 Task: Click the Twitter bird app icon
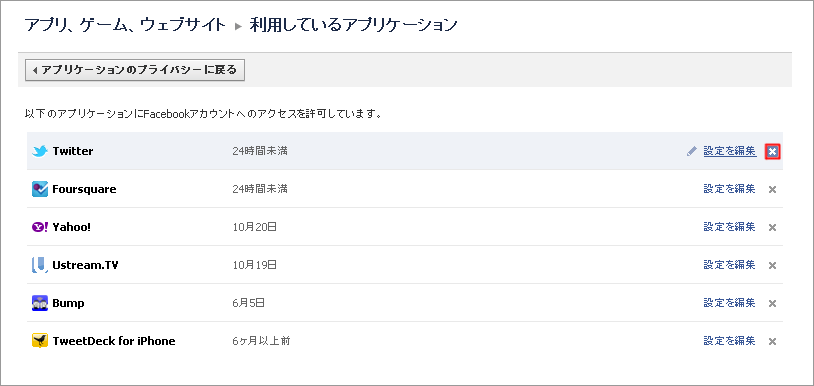[40, 151]
